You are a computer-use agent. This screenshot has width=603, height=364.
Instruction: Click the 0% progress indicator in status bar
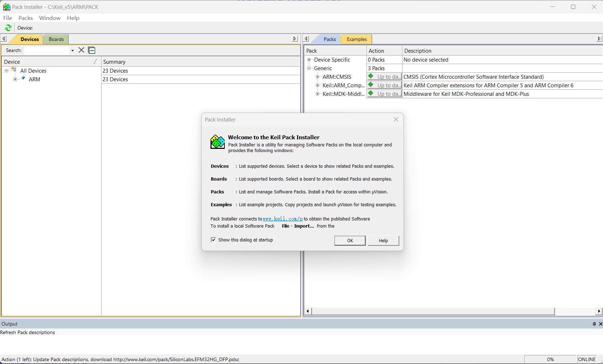coord(550,359)
